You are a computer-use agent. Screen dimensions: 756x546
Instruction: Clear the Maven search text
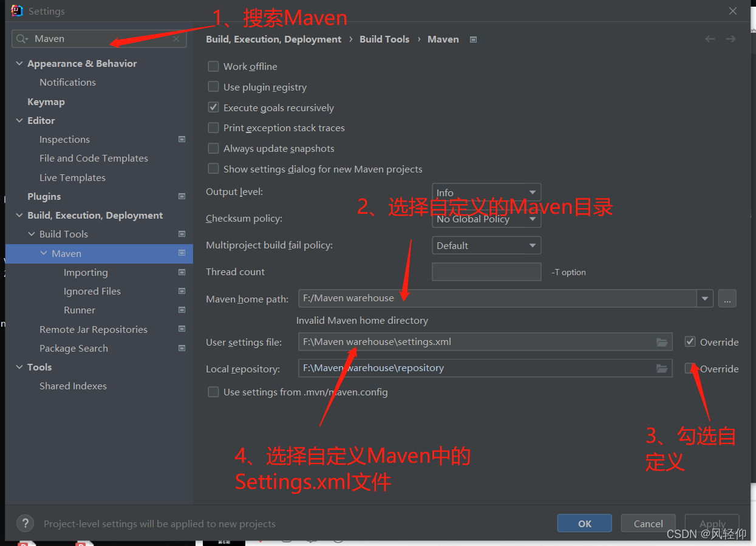[176, 39]
